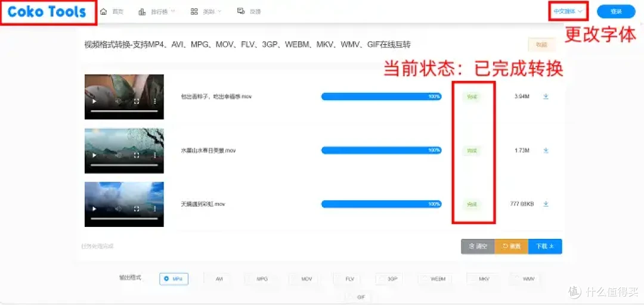The height and width of the screenshot is (305, 644).
Task: Mute the 包出香粽子 video preview
Action: click(118, 101)
